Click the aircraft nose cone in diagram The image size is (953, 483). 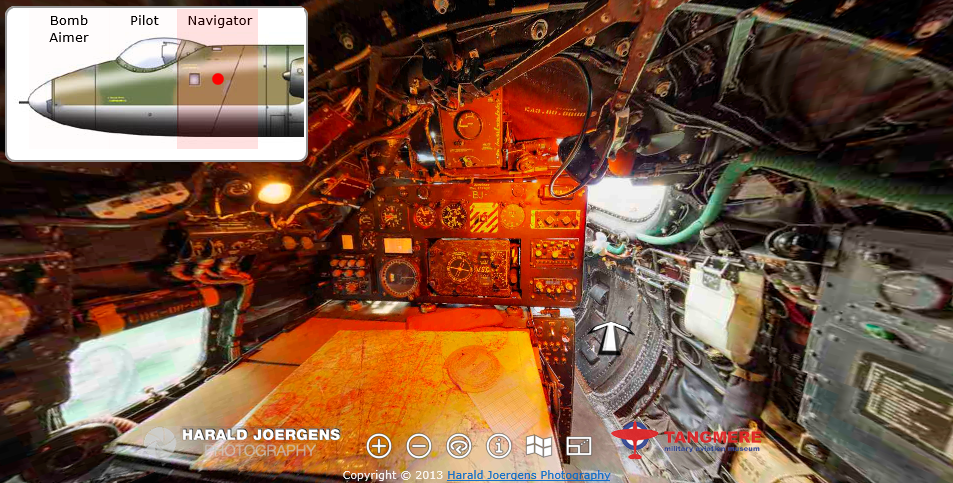pyautogui.click(x=40, y=100)
